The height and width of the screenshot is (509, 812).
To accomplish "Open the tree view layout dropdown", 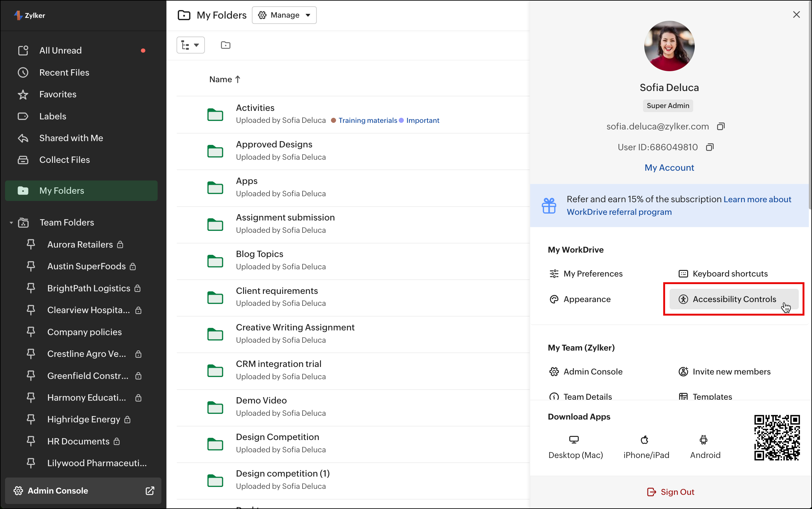I will coord(190,45).
